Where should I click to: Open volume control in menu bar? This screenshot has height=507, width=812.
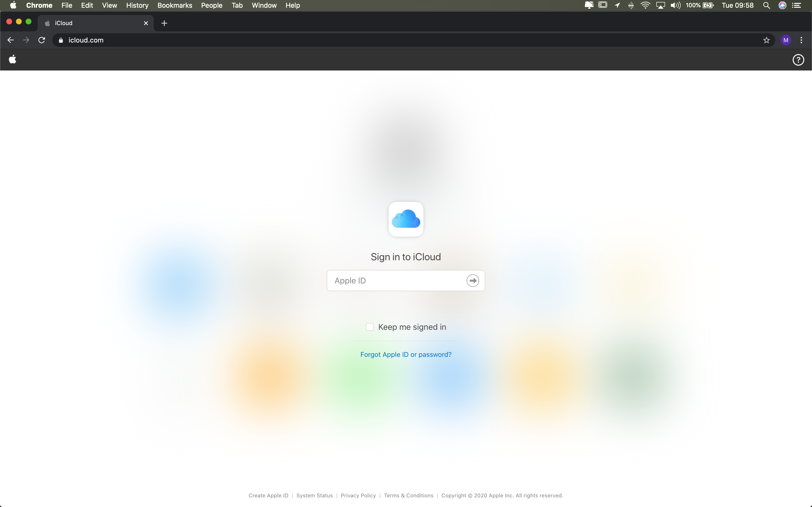pos(675,5)
